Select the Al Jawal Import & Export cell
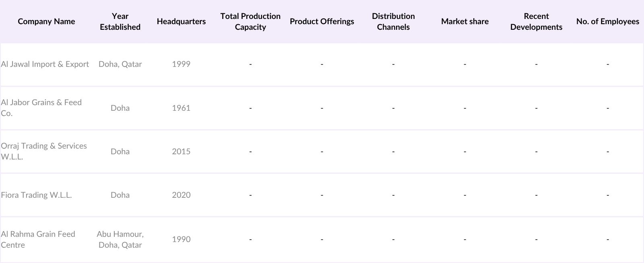Viewport: 644px width, 263px height. (45, 64)
